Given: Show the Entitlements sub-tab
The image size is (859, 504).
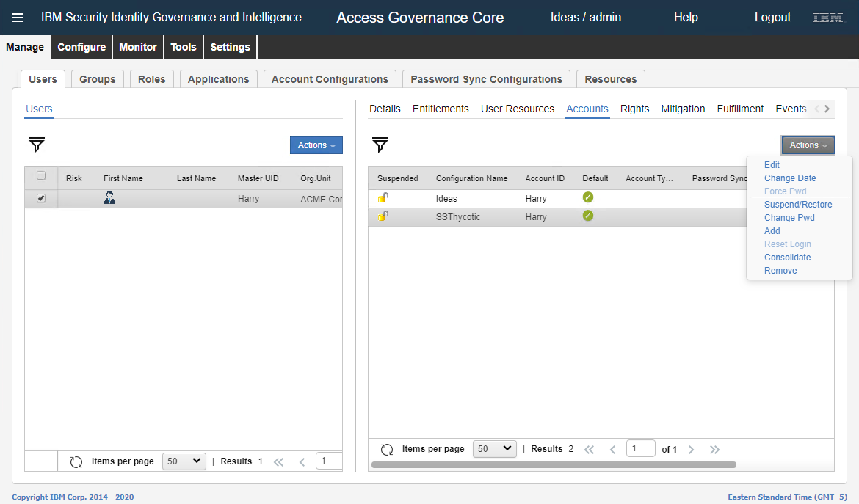Looking at the screenshot, I should click(441, 109).
